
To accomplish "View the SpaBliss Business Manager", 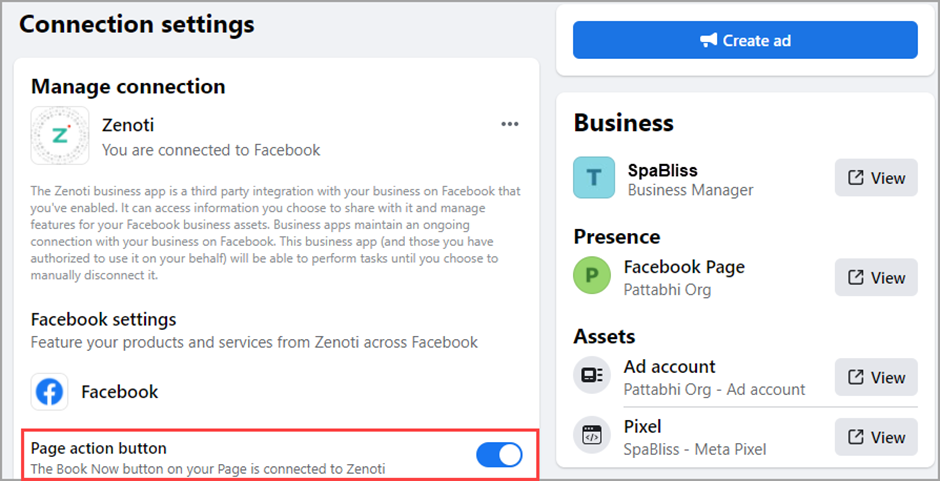I will pyautogui.click(x=876, y=178).
